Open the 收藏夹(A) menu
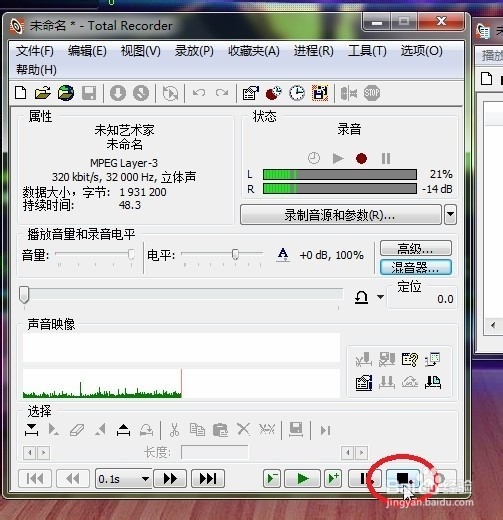Screen dimensions: 503x520 coord(254,51)
